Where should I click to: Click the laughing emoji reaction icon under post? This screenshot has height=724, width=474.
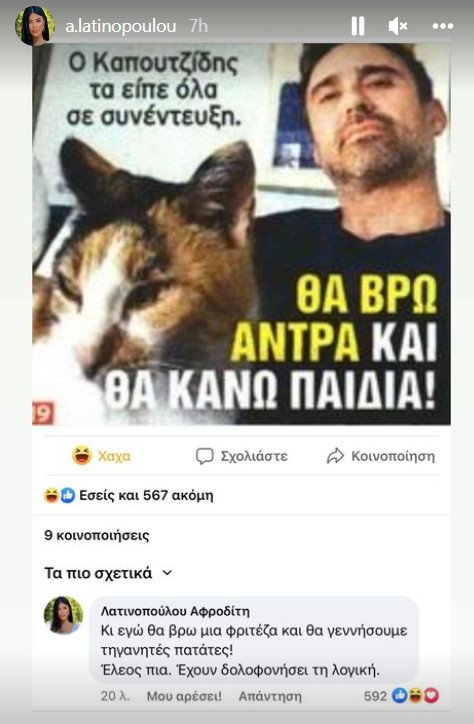pyautogui.click(x=51, y=495)
